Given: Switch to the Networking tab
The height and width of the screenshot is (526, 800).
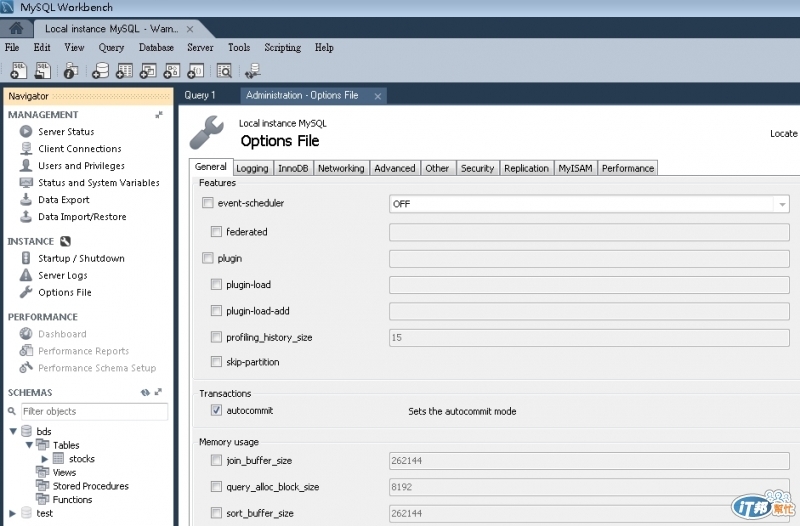Looking at the screenshot, I should (341, 168).
